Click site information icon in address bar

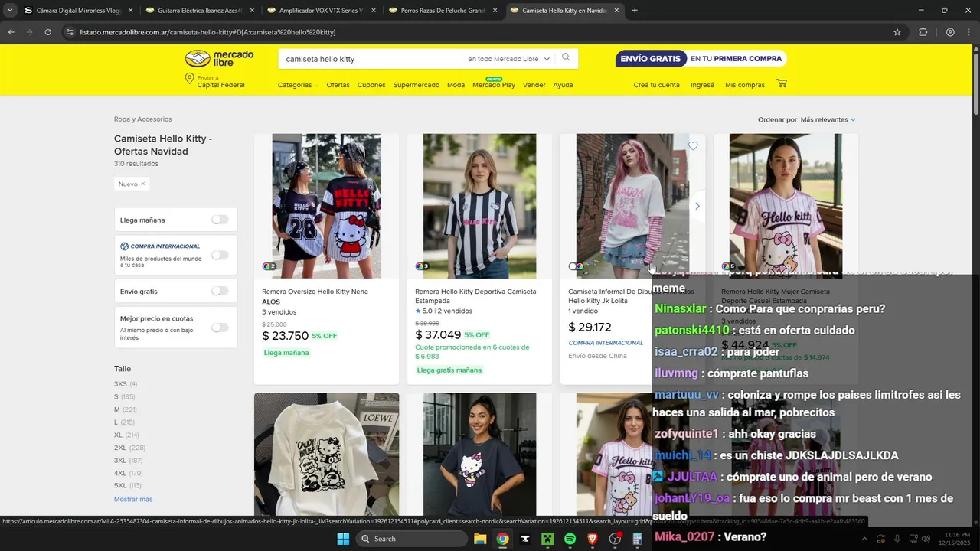[70, 32]
